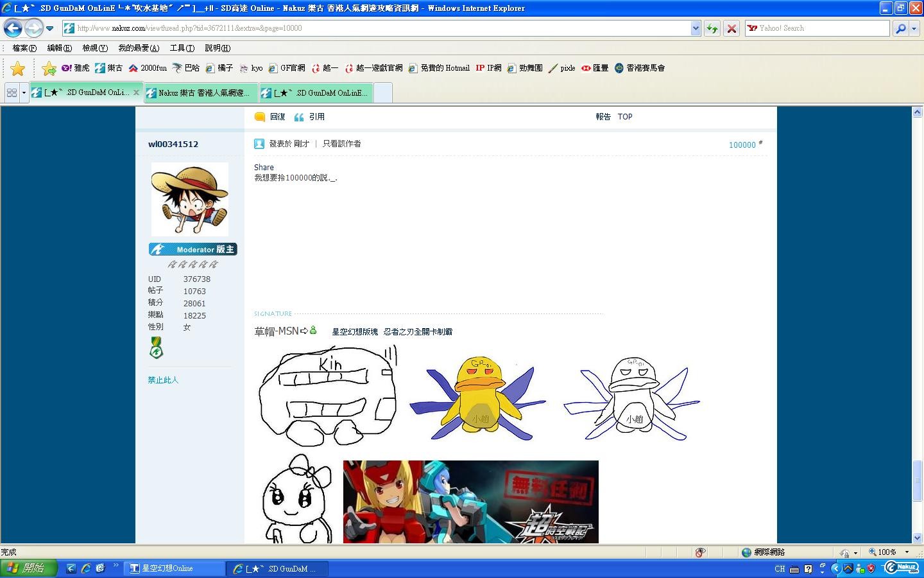
Task: Click the Luffy avatar image
Action: pyautogui.click(x=190, y=200)
